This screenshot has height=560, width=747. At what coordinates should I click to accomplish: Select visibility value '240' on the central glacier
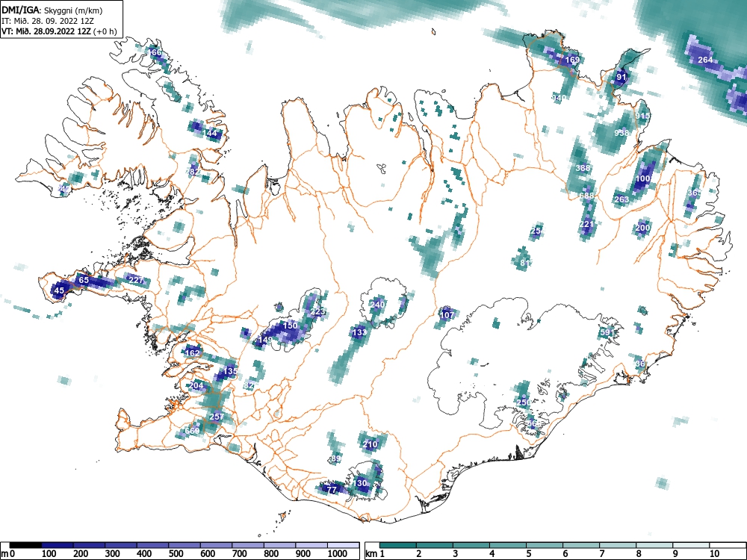coord(378,305)
